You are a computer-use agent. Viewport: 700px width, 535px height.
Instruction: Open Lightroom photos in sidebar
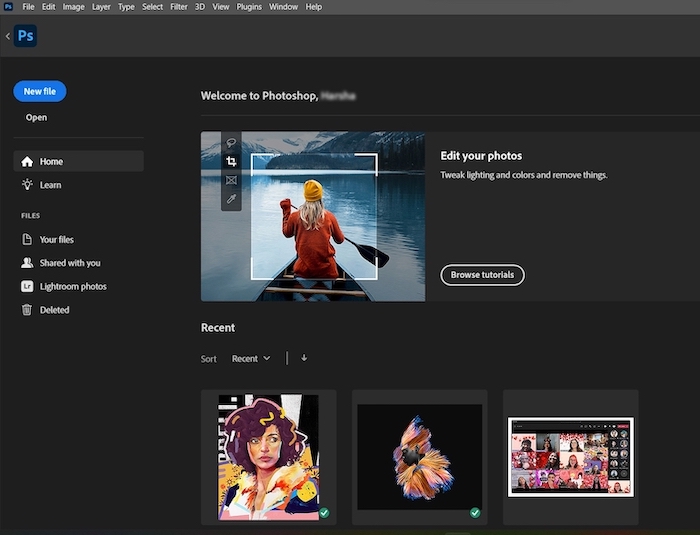click(72, 287)
